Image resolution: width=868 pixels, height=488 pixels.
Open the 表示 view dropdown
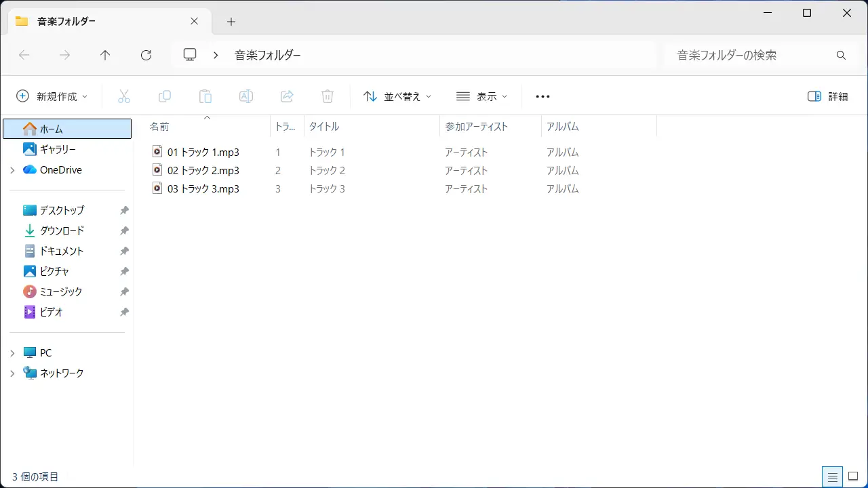(x=481, y=96)
